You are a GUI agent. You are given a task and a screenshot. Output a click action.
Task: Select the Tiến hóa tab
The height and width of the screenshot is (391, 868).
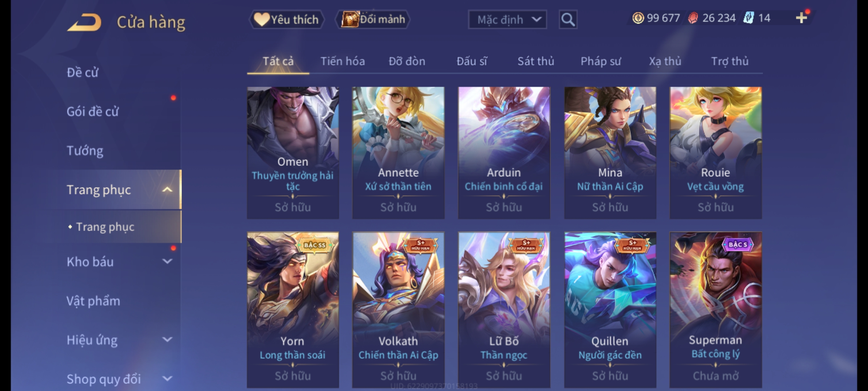(x=342, y=61)
